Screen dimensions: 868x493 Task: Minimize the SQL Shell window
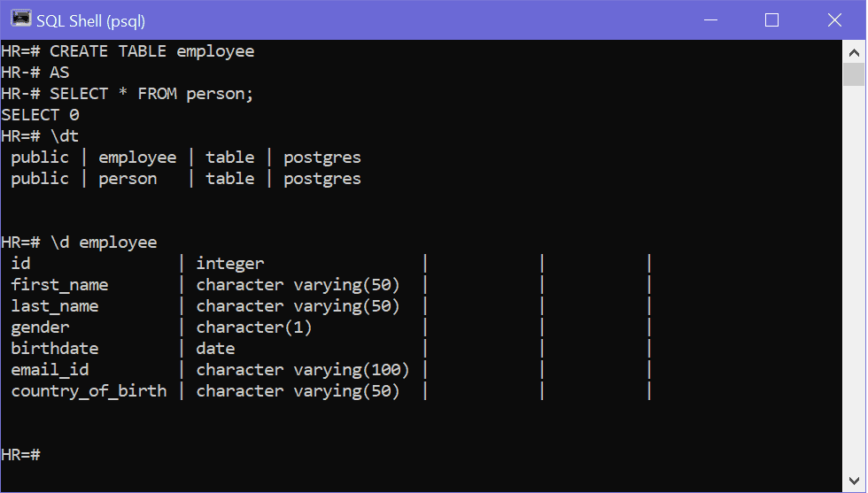711,19
